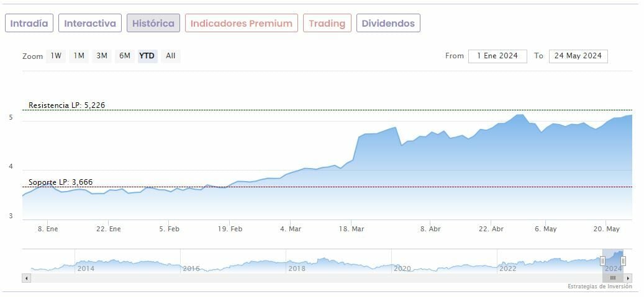Open the Intradía tab
Viewport: 644px width, 297px height.
click(x=29, y=24)
